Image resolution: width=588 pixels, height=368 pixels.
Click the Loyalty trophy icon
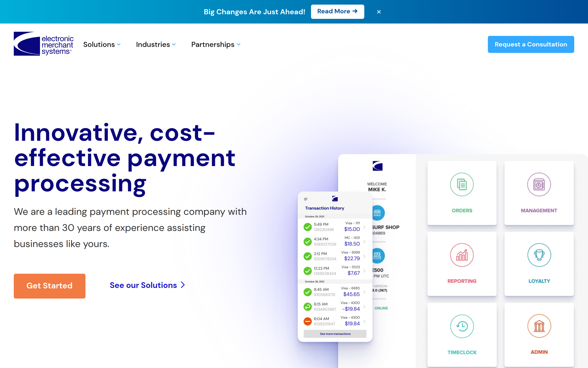539,255
